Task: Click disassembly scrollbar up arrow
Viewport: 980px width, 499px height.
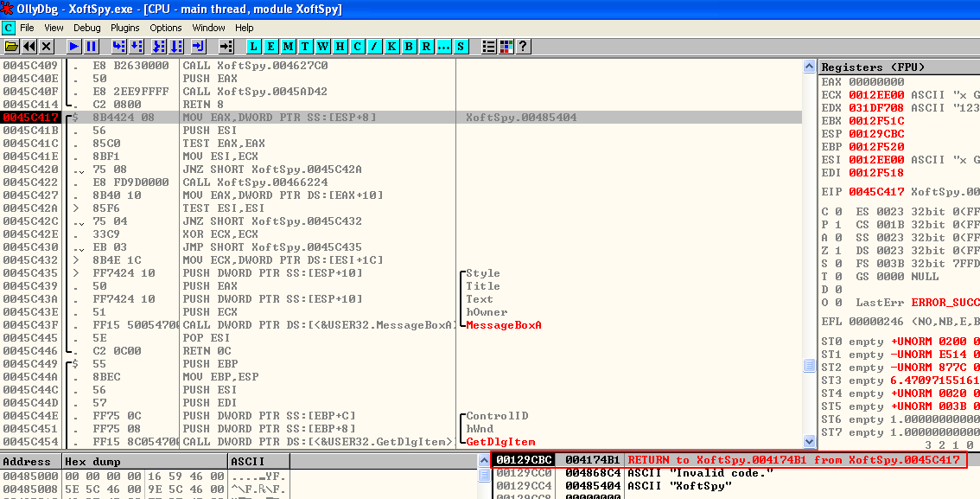Action: click(x=810, y=67)
